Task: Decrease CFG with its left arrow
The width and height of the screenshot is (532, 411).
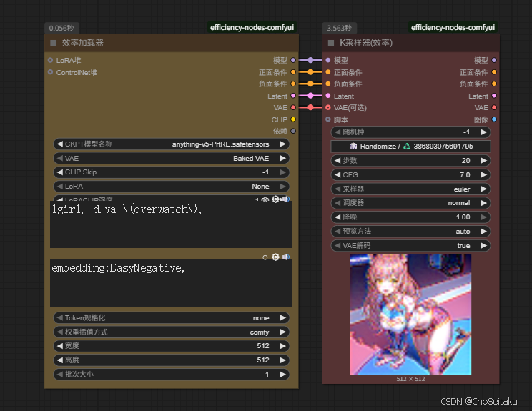Action: coord(338,174)
